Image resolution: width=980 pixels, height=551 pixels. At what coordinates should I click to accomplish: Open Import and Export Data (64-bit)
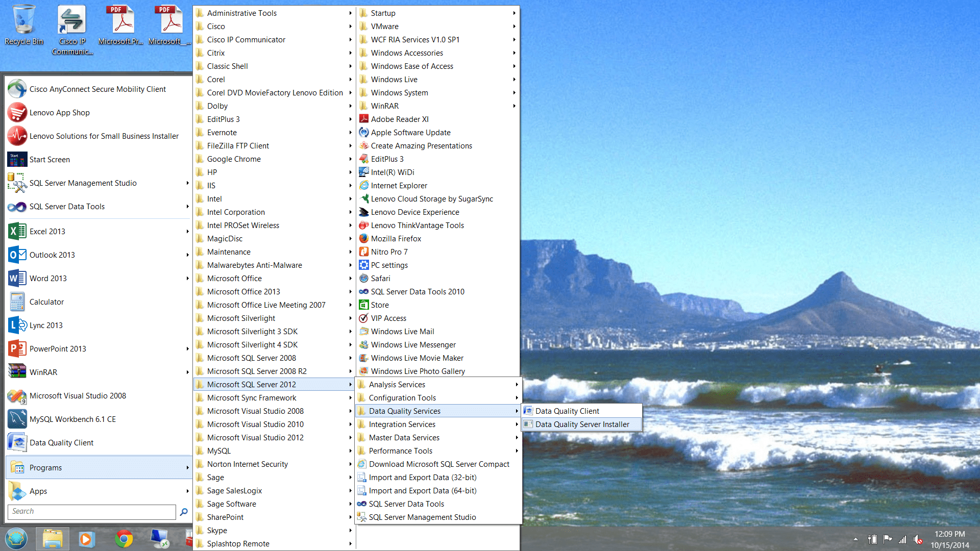[x=422, y=491]
